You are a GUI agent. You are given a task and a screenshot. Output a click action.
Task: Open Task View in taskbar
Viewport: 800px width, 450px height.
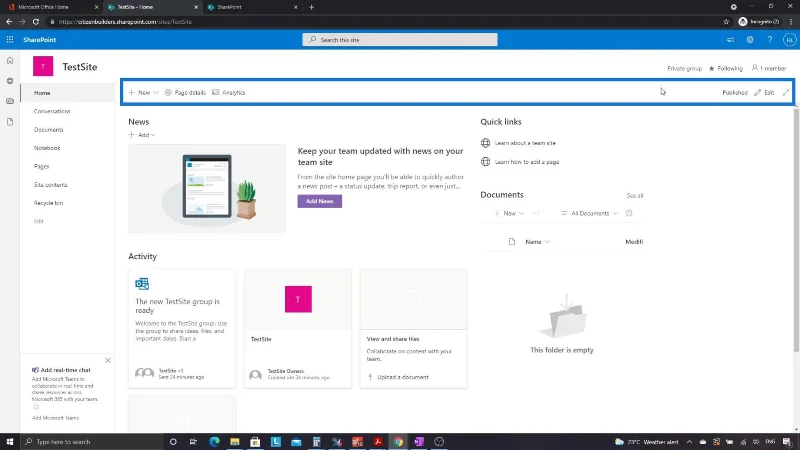tap(193, 442)
